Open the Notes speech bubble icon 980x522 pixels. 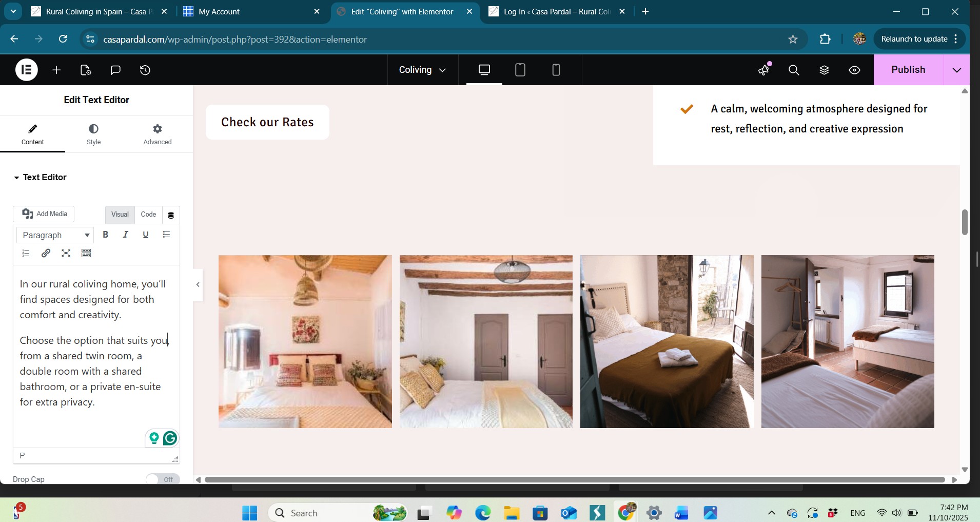point(115,70)
